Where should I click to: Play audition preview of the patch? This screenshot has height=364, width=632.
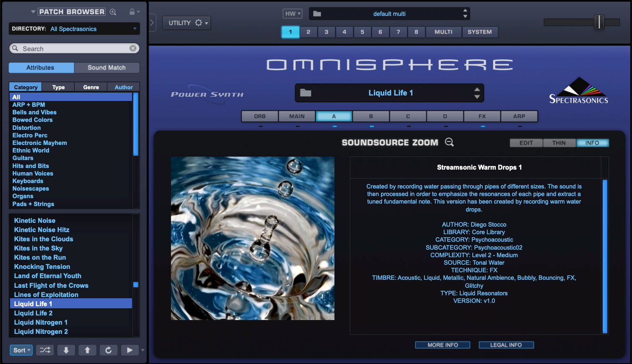(x=130, y=350)
